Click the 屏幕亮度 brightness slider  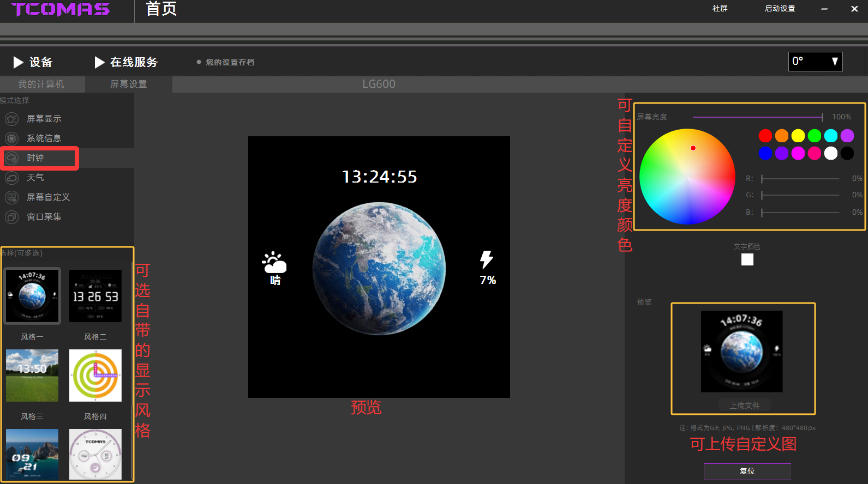click(x=757, y=117)
